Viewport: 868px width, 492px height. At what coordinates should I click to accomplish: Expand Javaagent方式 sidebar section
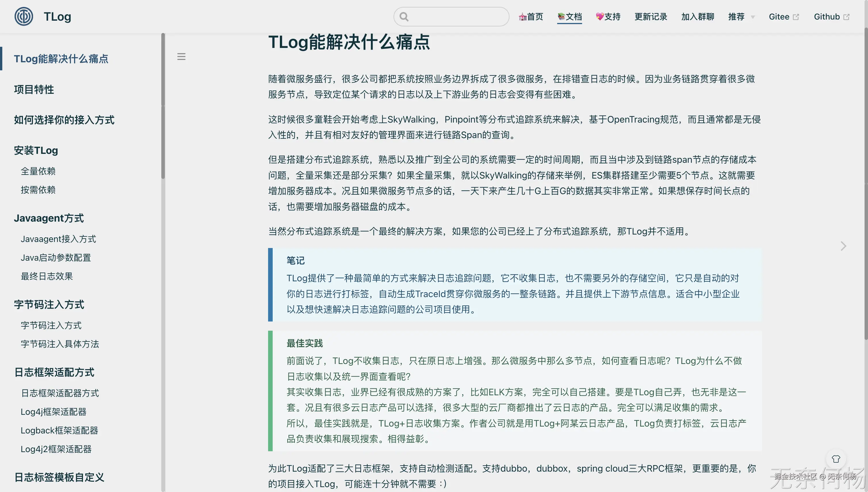pyautogui.click(x=49, y=218)
